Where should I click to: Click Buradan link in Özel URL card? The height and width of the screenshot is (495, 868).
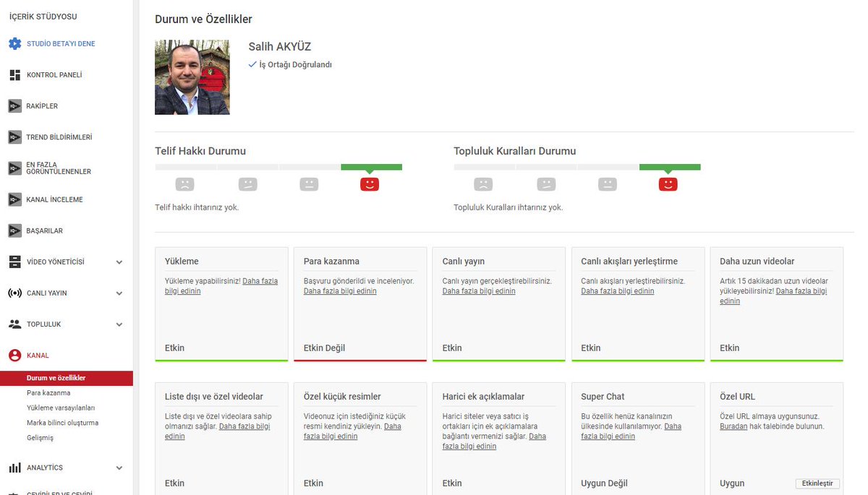coord(733,426)
